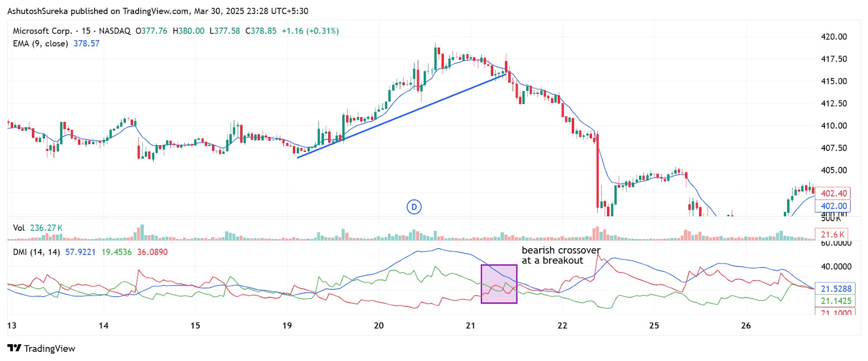This screenshot has width=868, height=361.
Task: Click the DMI red value 36.0890
Action: [x=152, y=252]
